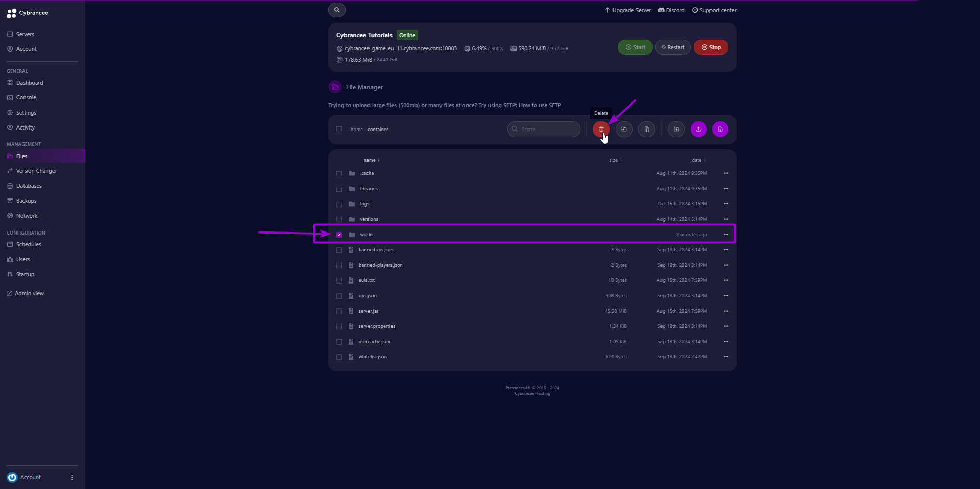Open the How to use SFTP link

pos(540,105)
